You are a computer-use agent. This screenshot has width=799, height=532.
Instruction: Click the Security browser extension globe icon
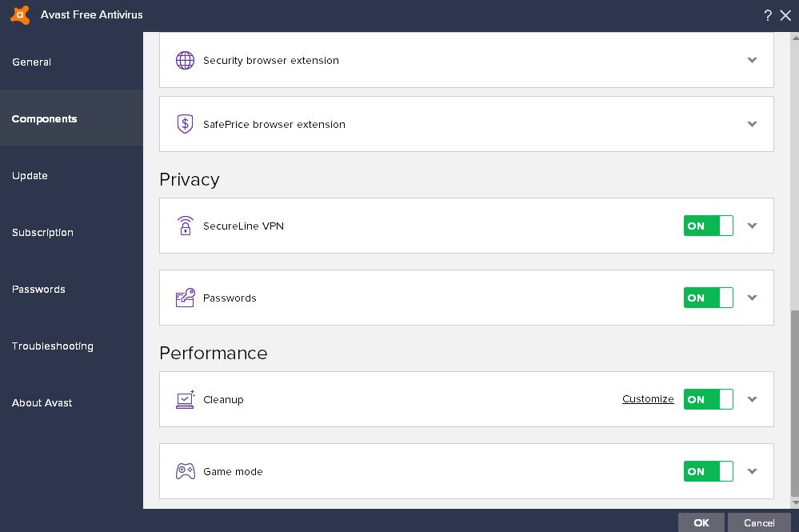point(185,61)
